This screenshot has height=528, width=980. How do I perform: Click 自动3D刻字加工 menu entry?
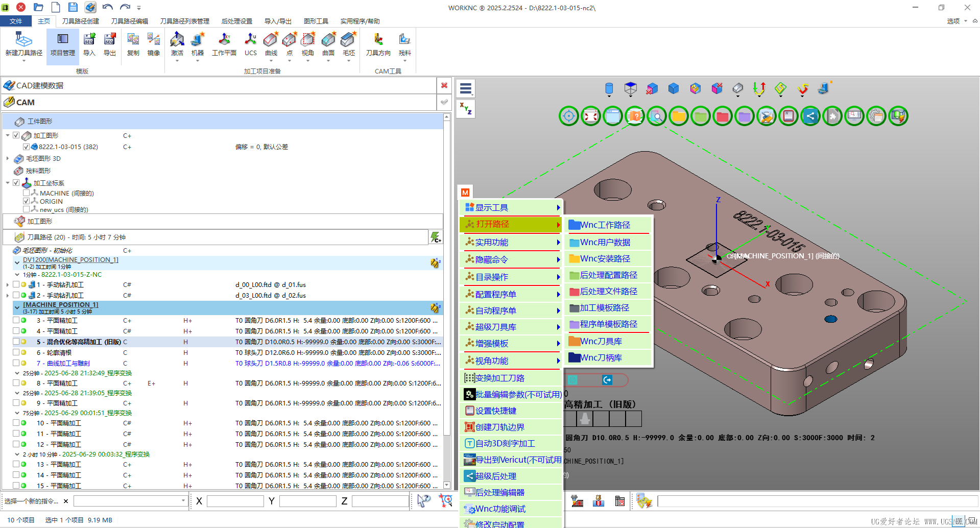511,443
